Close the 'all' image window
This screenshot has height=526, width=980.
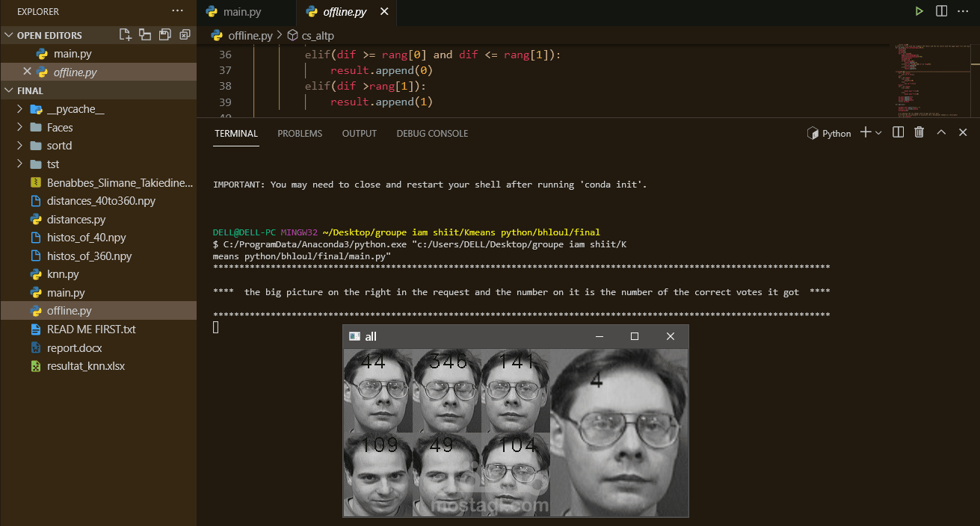tap(671, 337)
